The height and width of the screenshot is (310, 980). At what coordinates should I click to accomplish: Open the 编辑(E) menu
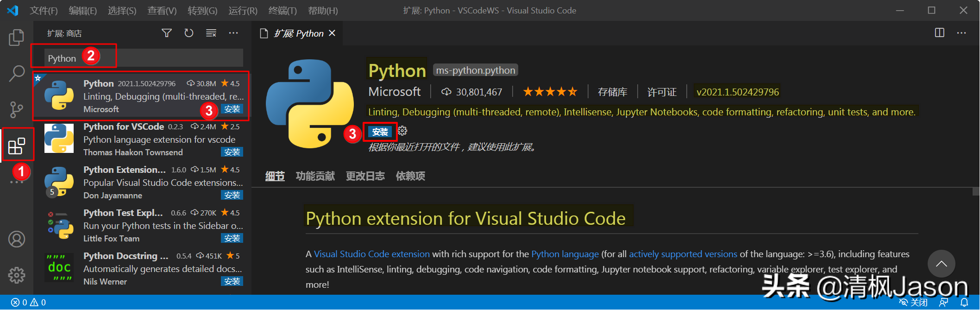click(x=83, y=10)
